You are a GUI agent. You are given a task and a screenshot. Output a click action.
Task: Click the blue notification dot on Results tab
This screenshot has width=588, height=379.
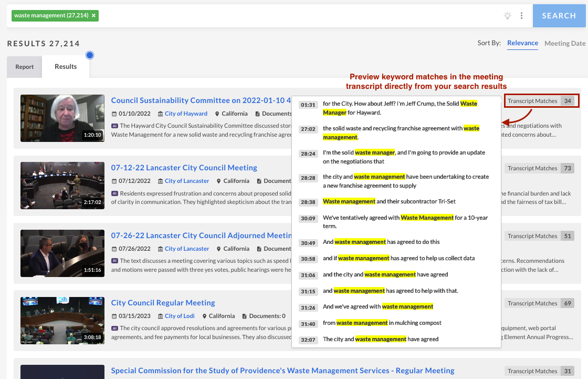90,55
